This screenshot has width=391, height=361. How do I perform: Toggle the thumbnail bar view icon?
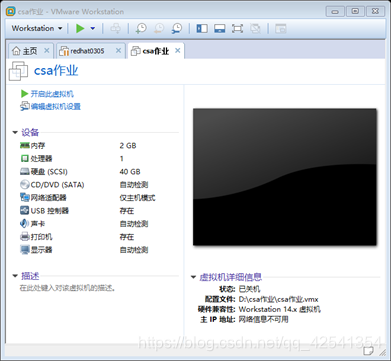point(220,29)
